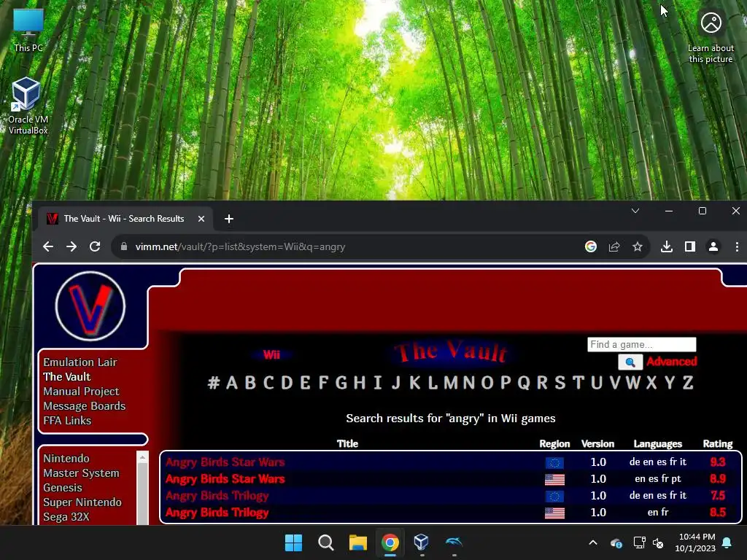Click the address bar URL

click(x=240, y=246)
